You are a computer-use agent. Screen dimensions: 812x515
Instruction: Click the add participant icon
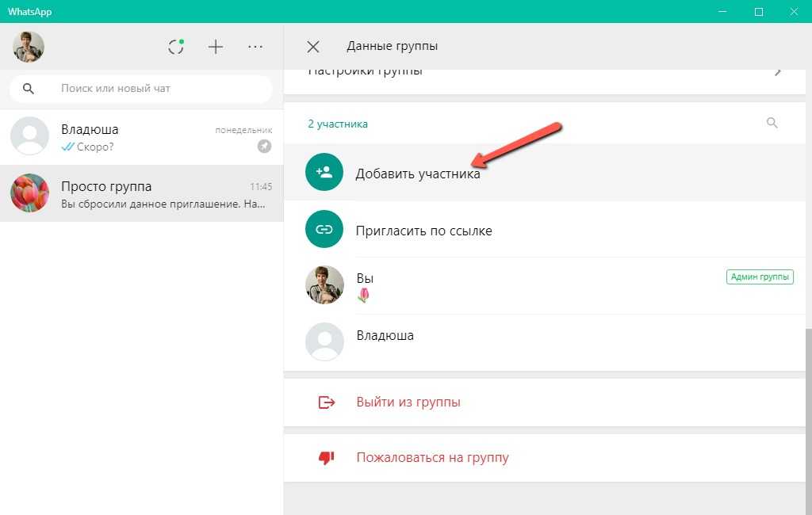point(324,173)
